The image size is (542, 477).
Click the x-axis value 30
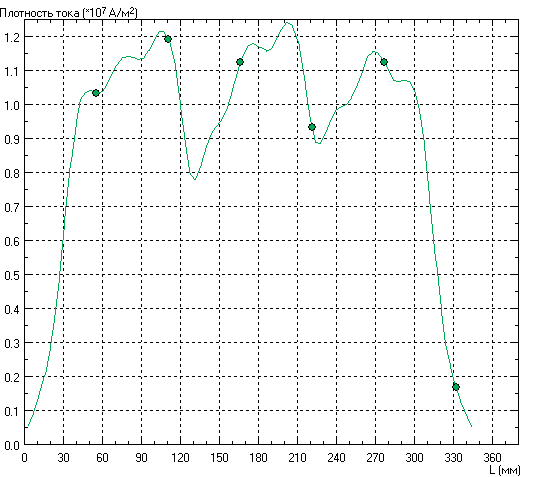pyautogui.click(x=63, y=458)
